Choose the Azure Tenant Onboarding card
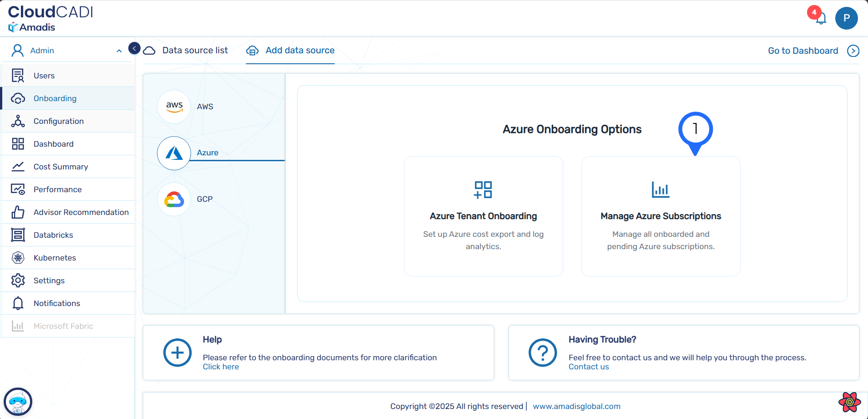 (x=483, y=216)
